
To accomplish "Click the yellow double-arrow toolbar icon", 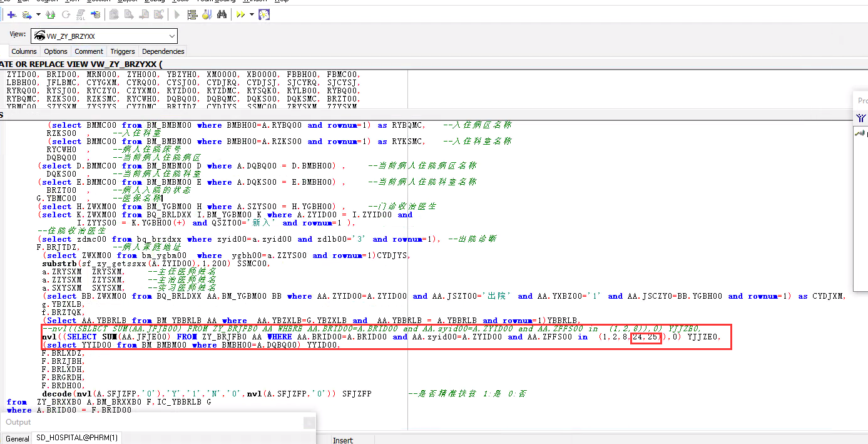I will tap(240, 14).
